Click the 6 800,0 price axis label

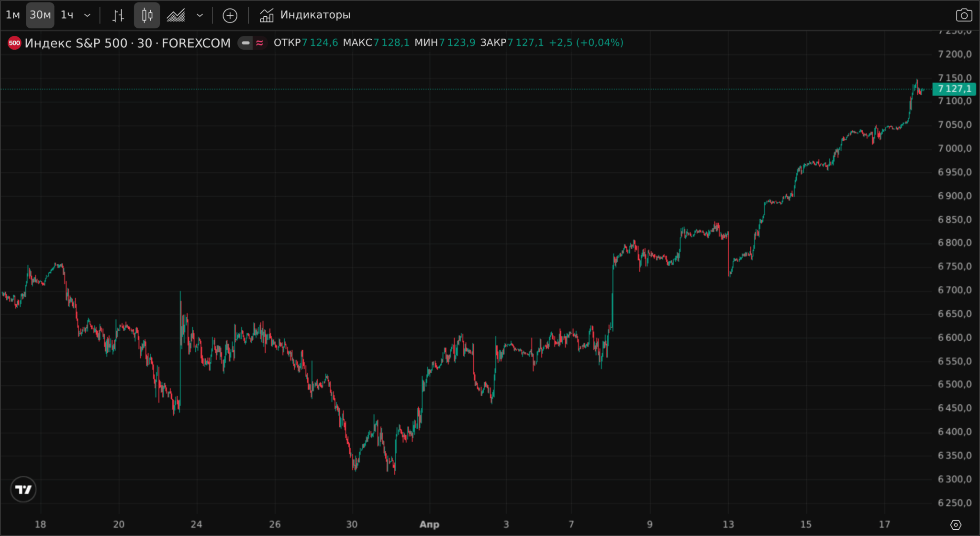tap(955, 243)
